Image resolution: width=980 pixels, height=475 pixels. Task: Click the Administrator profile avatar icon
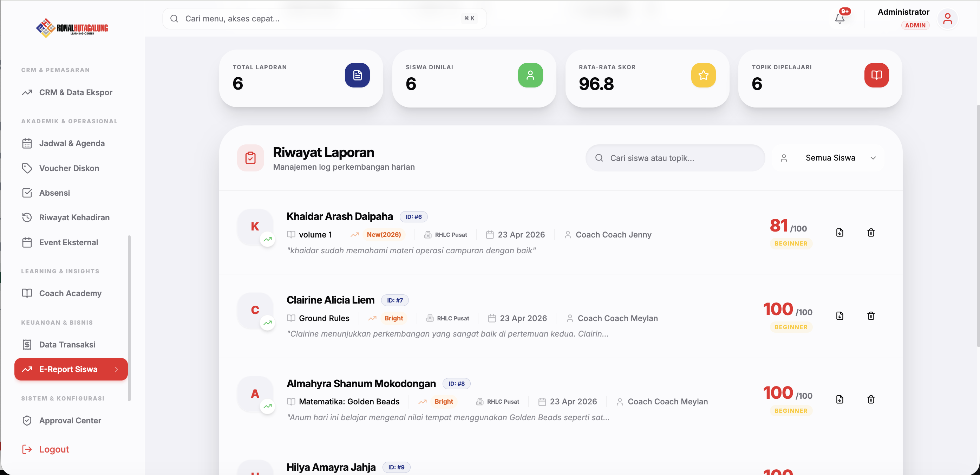[947, 19]
